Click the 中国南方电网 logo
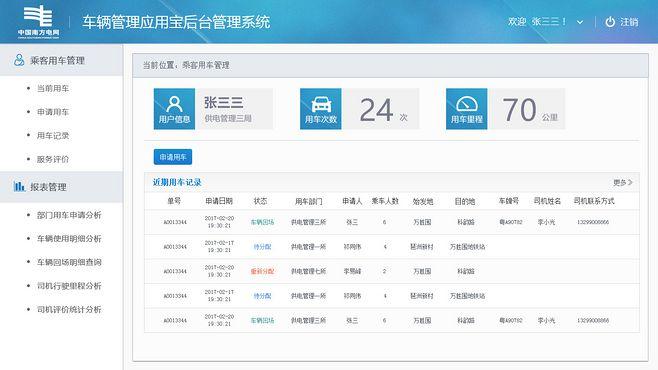 (x=38, y=21)
